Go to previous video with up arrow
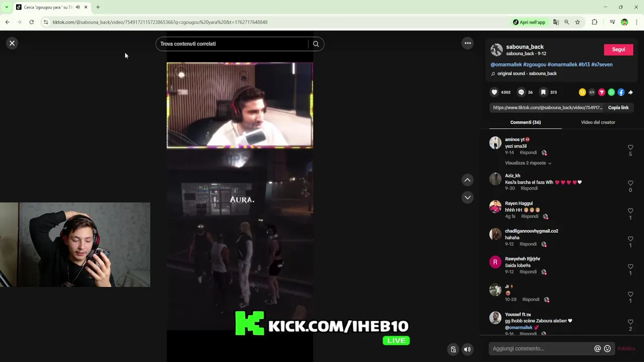Viewport: 644px width, 362px height. pos(467,180)
